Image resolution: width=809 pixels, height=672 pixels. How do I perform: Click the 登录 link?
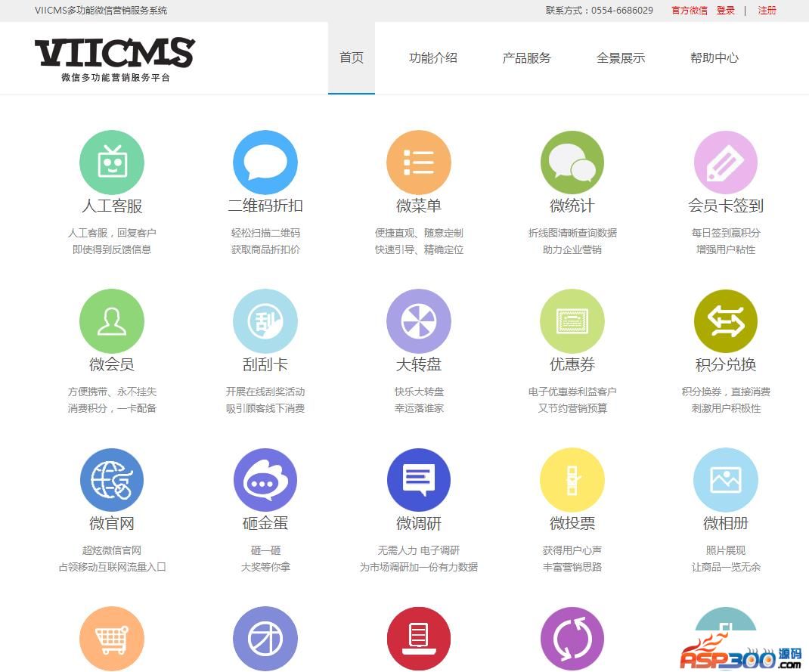pyautogui.click(x=725, y=11)
